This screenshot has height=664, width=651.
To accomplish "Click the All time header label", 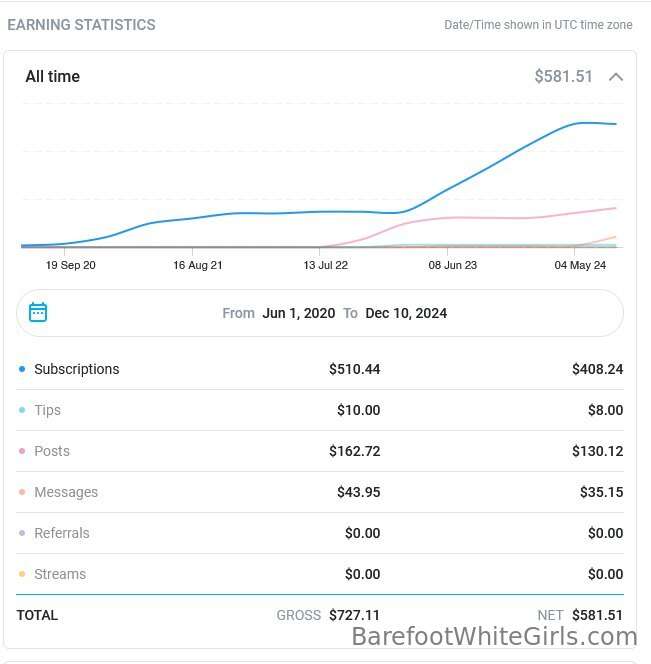I will click(x=53, y=77).
